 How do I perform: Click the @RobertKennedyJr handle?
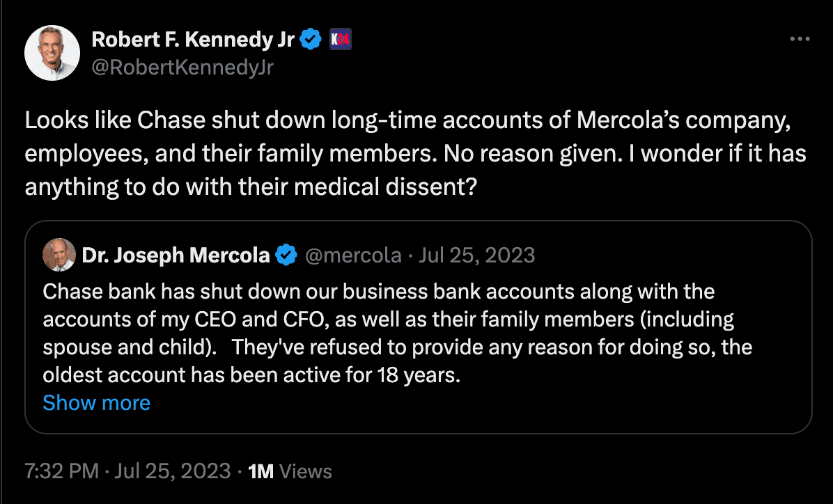(183, 67)
